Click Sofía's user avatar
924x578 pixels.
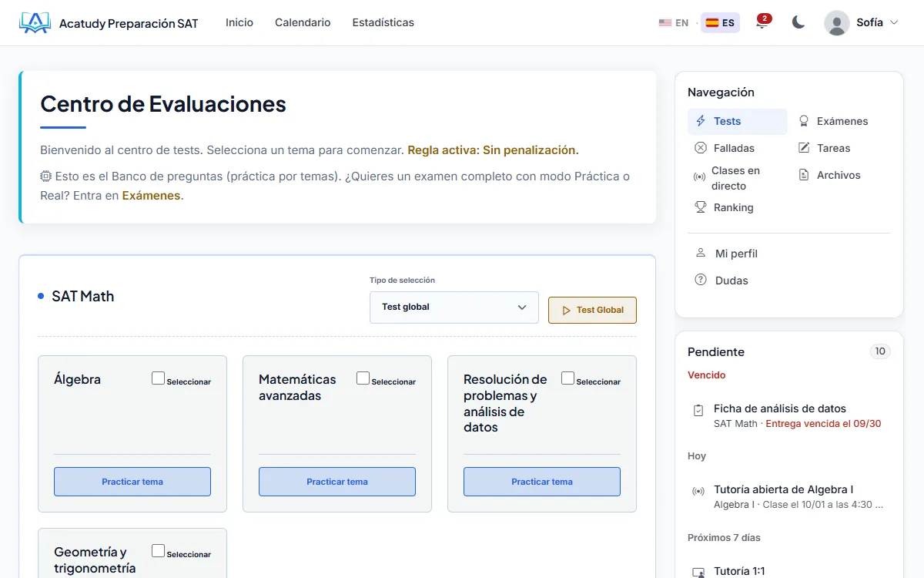click(837, 23)
